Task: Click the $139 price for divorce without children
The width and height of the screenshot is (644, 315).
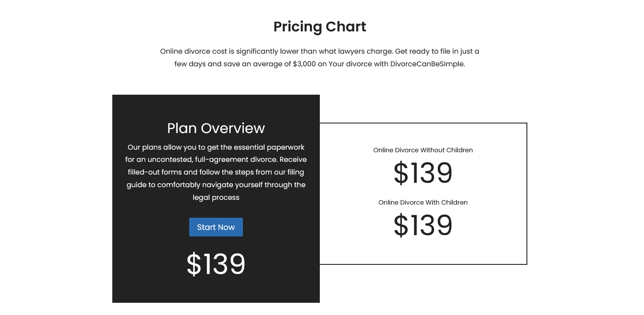Action: [423, 173]
